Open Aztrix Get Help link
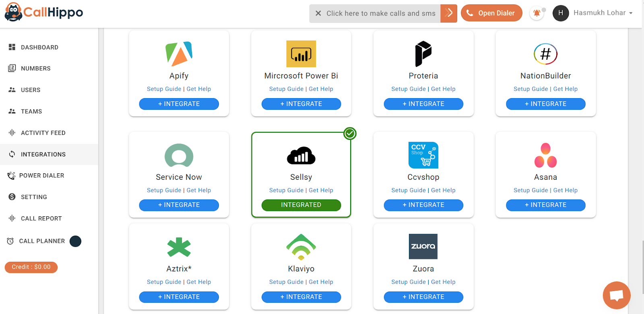The width and height of the screenshot is (644, 314). pos(199,282)
